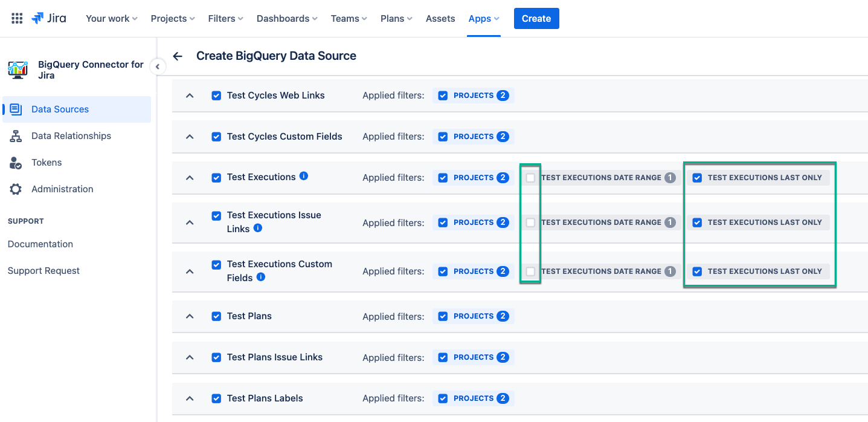Click info icon for Test Executions Issue Links
Image resolution: width=868 pixels, height=422 pixels.
[258, 228]
